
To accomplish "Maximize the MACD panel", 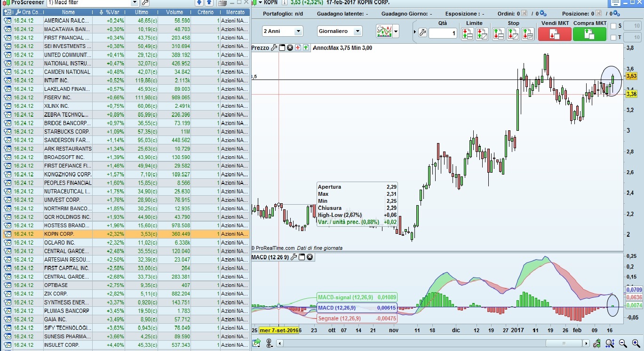I will tap(302, 257).
